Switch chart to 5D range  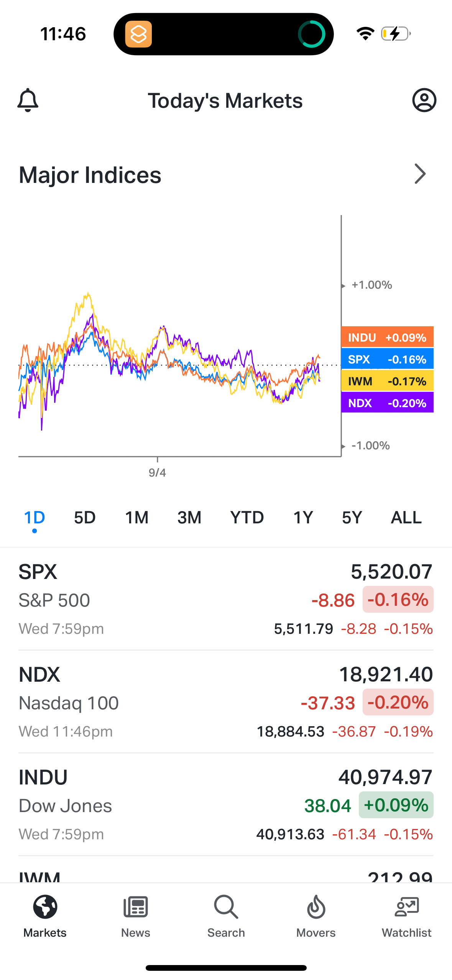point(85,518)
